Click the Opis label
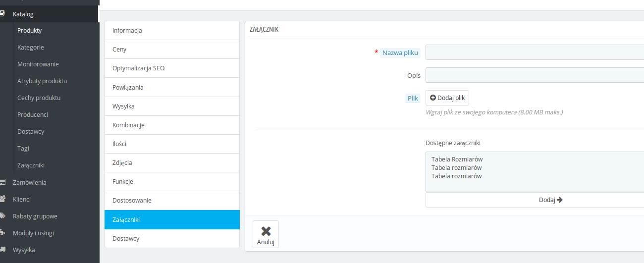Viewport: 644px width, 263px height. [x=414, y=75]
